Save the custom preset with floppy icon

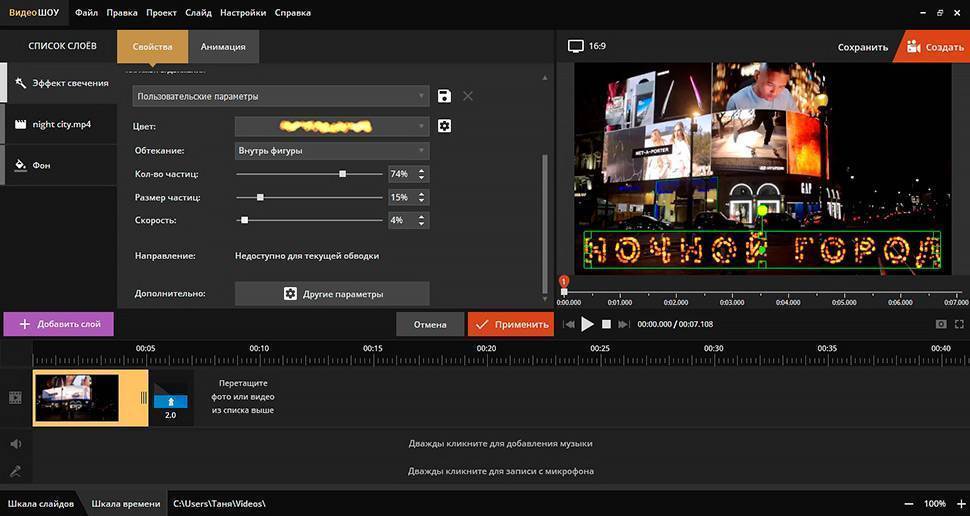(x=445, y=96)
